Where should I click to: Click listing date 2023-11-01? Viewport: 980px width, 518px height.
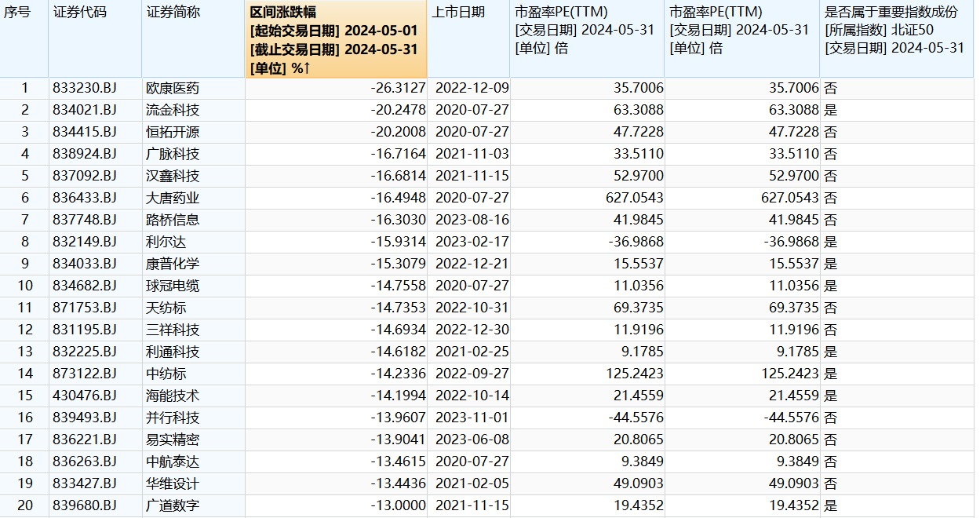(x=472, y=418)
